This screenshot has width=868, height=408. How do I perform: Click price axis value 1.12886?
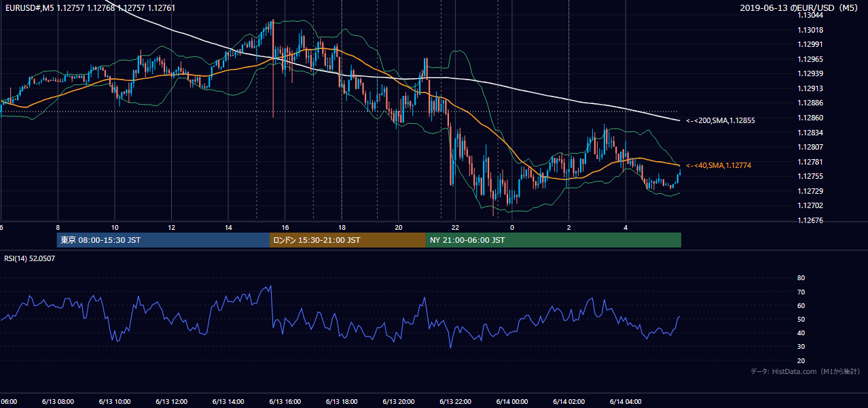click(810, 103)
